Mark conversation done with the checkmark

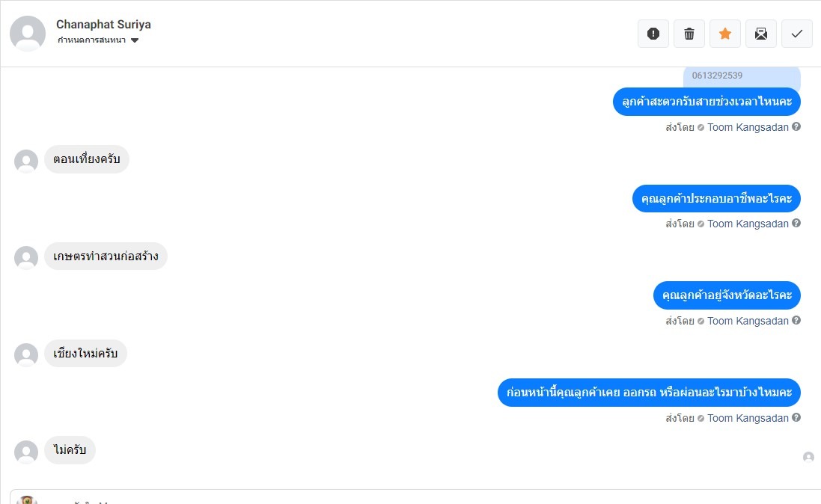coord(797,34)
